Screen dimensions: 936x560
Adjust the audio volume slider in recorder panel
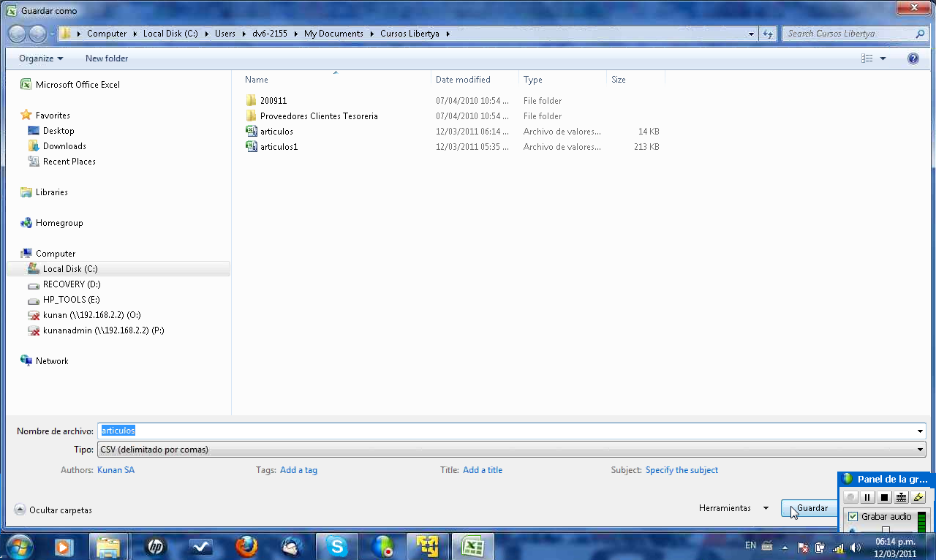(886, 529)
